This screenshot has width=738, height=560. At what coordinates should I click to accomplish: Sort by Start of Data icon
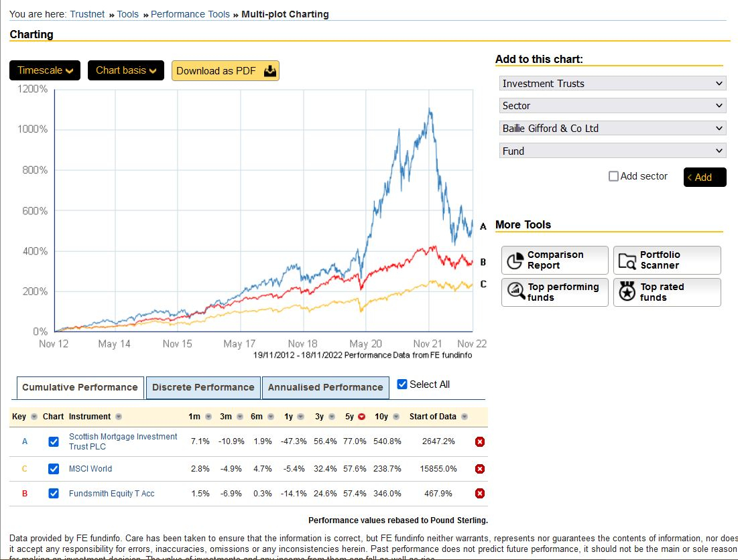pyautogui.click(x=465, y=417)
